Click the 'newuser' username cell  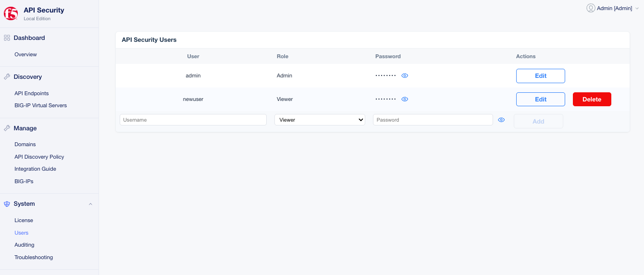tap(193, 100)
